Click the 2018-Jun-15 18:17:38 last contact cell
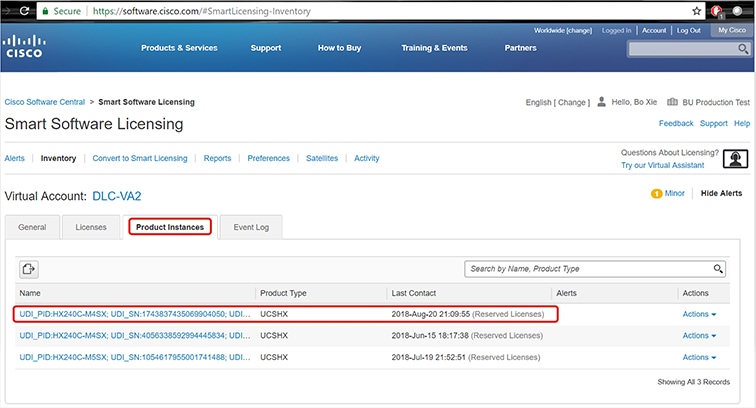Image resolution: width=756 pixels, height=408 pixels. pyautogui.click(x=467, y=336)
